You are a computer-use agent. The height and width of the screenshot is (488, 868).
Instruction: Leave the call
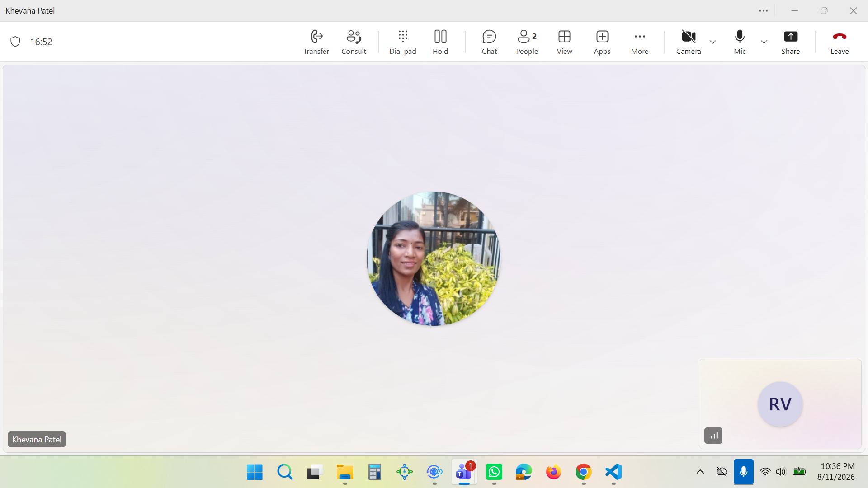[x=839, y=42]
